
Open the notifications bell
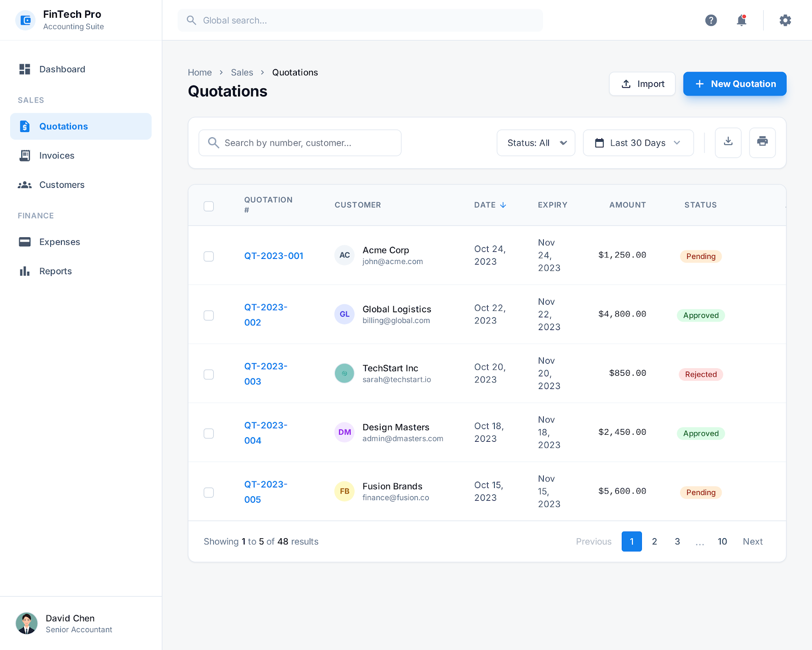[741, 20]
